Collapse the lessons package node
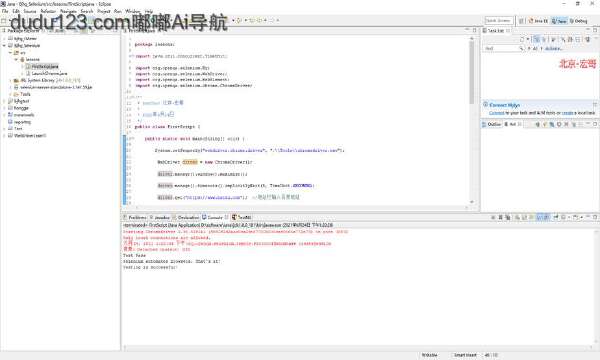The width and height of the screenshot is (600, 360). point(16,60)
